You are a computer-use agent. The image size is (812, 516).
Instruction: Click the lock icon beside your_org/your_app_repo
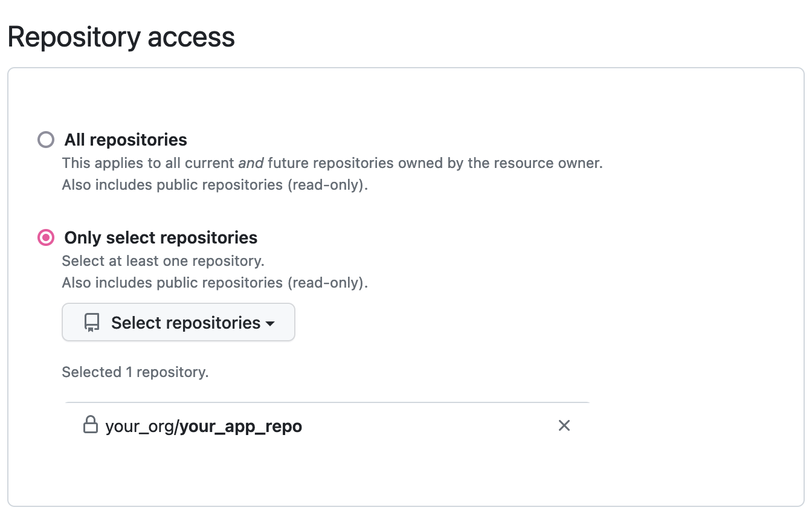coord(91,425)
